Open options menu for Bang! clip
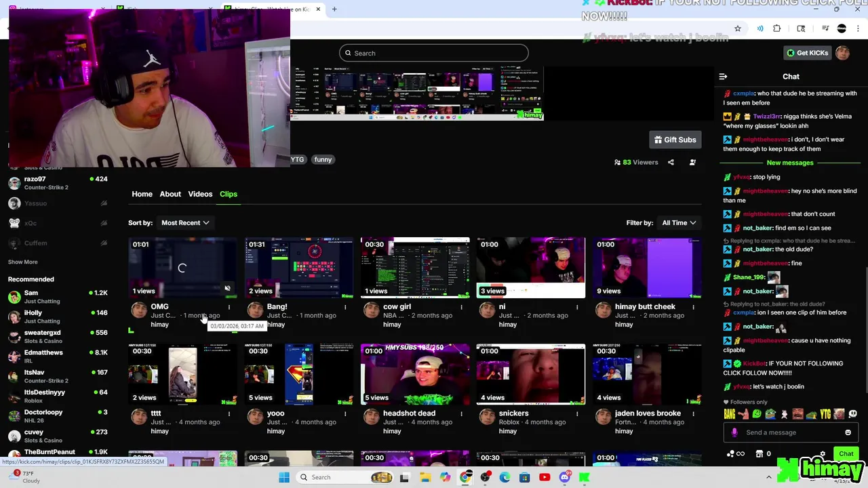 click(345, 307)
